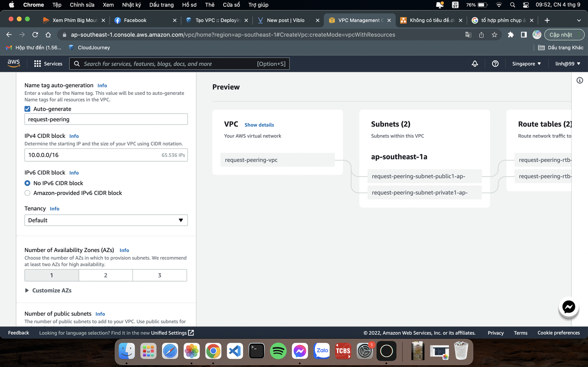Open the linh@99 account menu
This screenshot has width=588, height=367.
pos(568,64)
